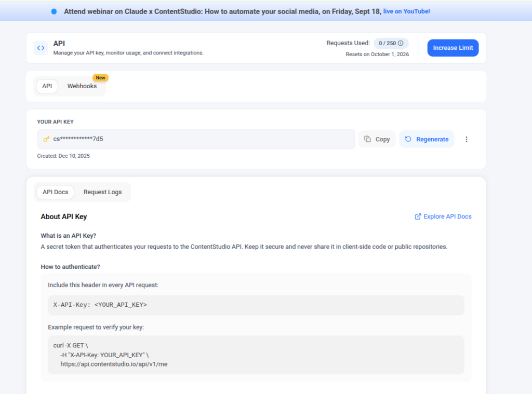Viewport: 532px width, 394px height.
Task: Click the 'Manage your API key' description
Action: click(128, 53)
